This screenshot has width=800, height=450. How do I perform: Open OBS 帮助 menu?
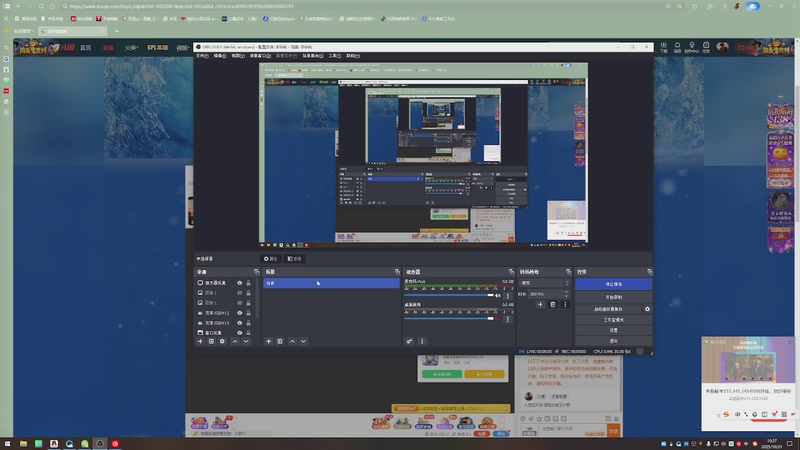point(353,56)
